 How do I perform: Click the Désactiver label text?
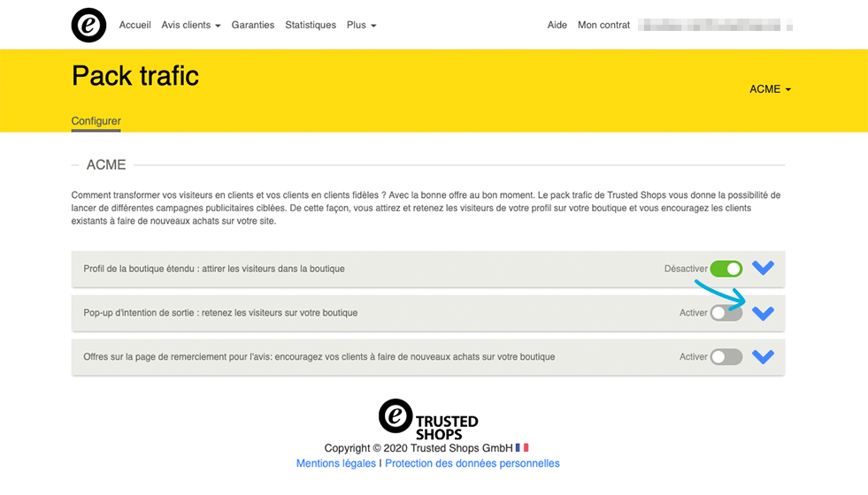tap(686, 269)
